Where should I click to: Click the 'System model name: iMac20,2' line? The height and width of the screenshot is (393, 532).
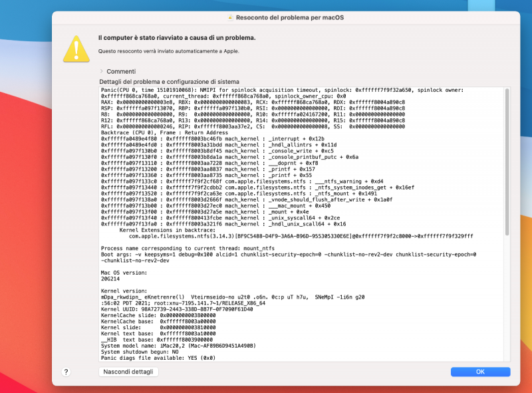178,346
